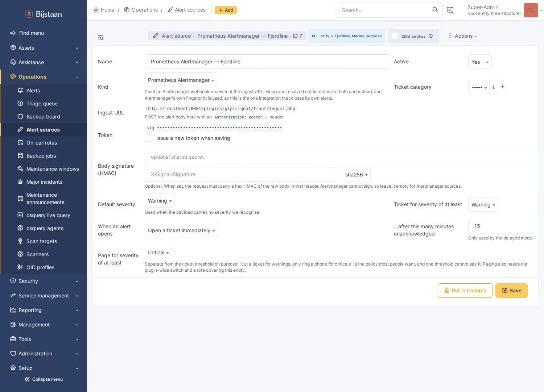This screenshot has width=544, height=392.
Task: Click the X-Signal-Signature header field
Action: (240, 174)
